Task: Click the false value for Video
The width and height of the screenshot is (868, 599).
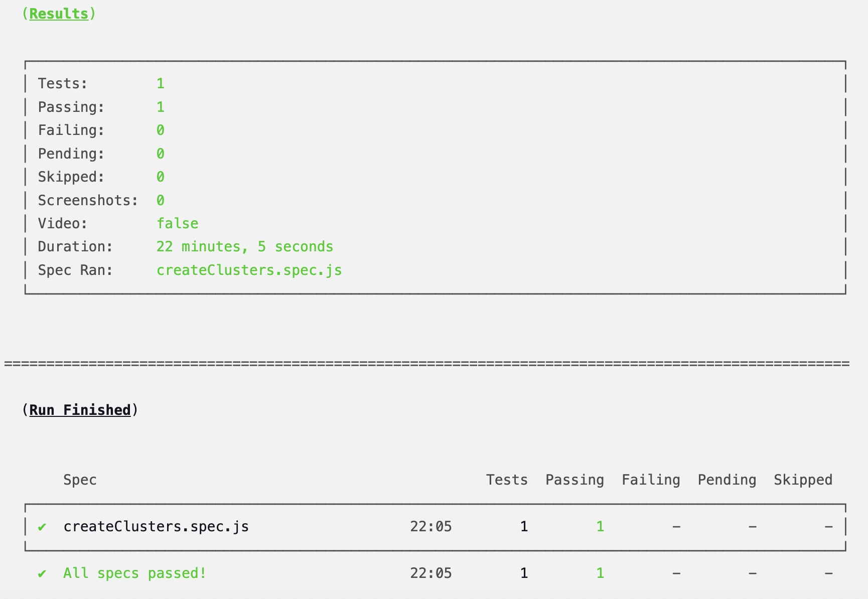Action: [177, 224]
